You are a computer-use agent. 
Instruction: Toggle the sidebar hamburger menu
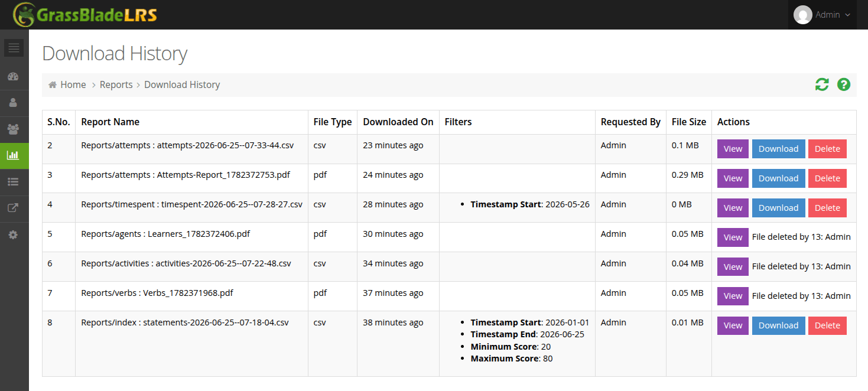coord(14,48)
